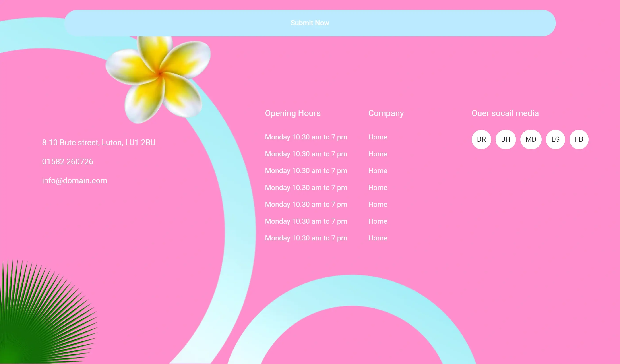Open the FB social media icon
This screenshot has height=364, width=620.
579,139
